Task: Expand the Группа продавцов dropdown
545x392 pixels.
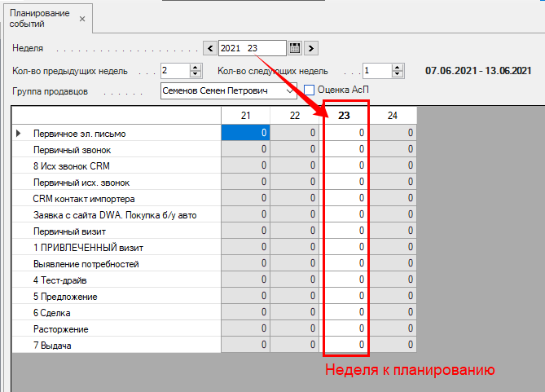Action: point(292,90)
